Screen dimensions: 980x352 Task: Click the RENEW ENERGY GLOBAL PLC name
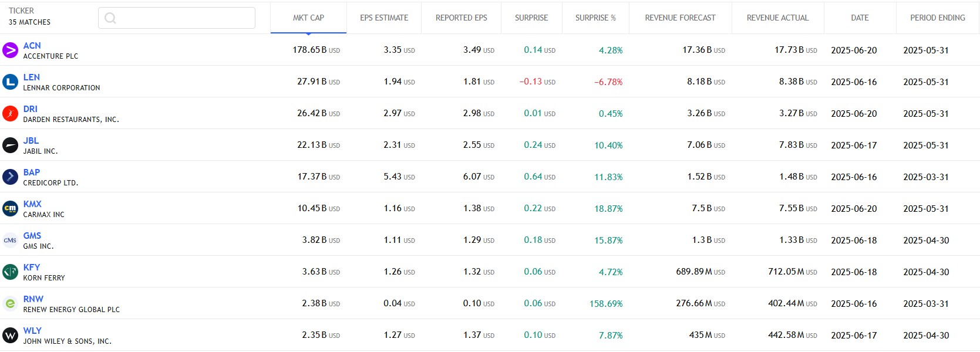point(72,310)
